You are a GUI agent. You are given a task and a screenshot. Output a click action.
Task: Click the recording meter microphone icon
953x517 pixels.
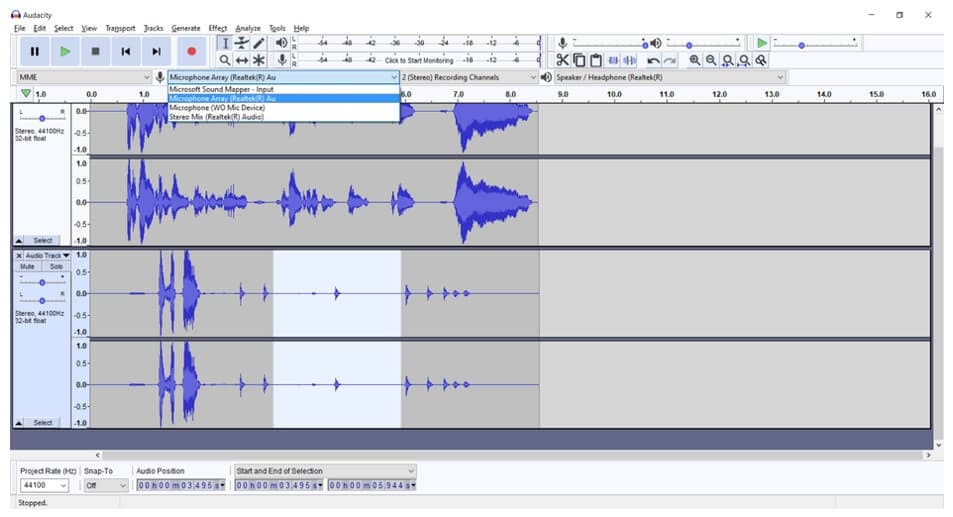281,60
